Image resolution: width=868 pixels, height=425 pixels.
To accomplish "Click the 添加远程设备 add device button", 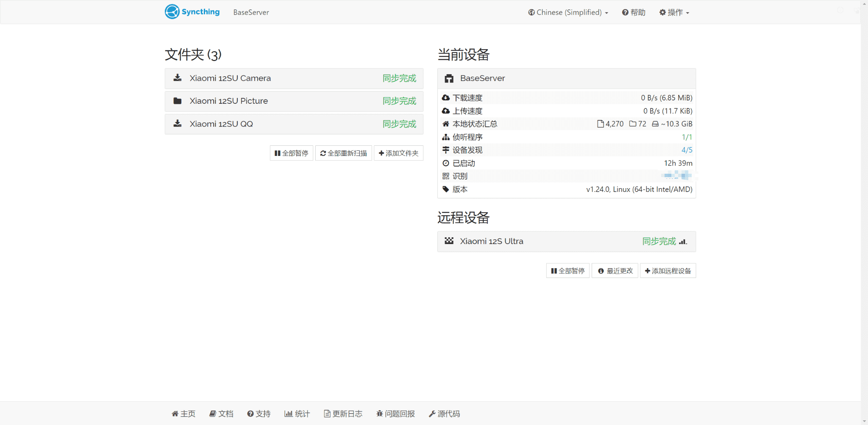I will point(668,270).
